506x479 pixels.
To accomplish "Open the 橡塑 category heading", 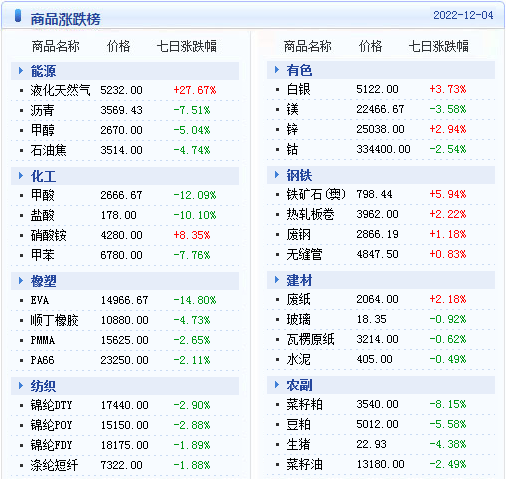I will click(x=43, y=281).
